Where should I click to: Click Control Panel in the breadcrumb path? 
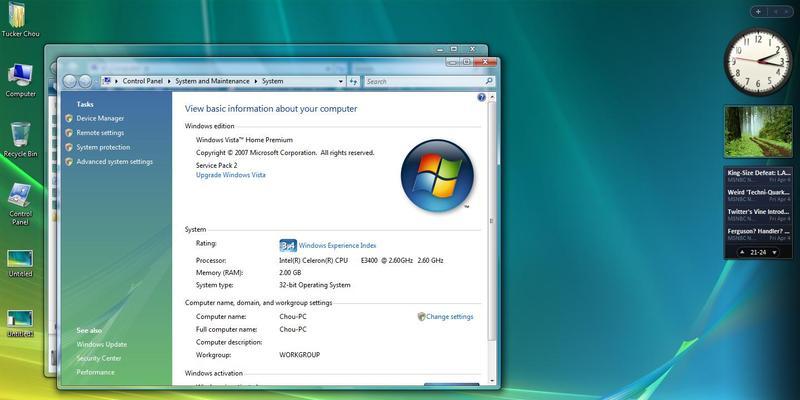click(143, 81)
